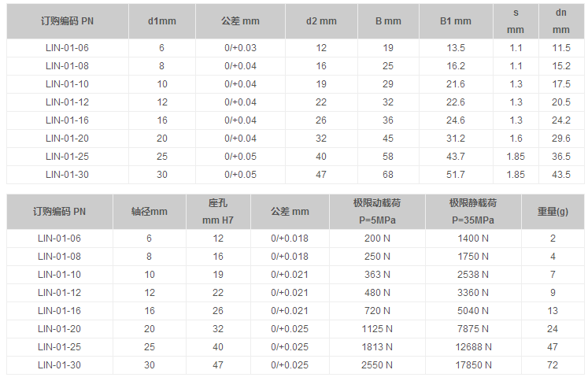Viewport: 588px width, 381px height.
Task: Click the 0/+0.03 tolerance cell
Action: [241, 48]
